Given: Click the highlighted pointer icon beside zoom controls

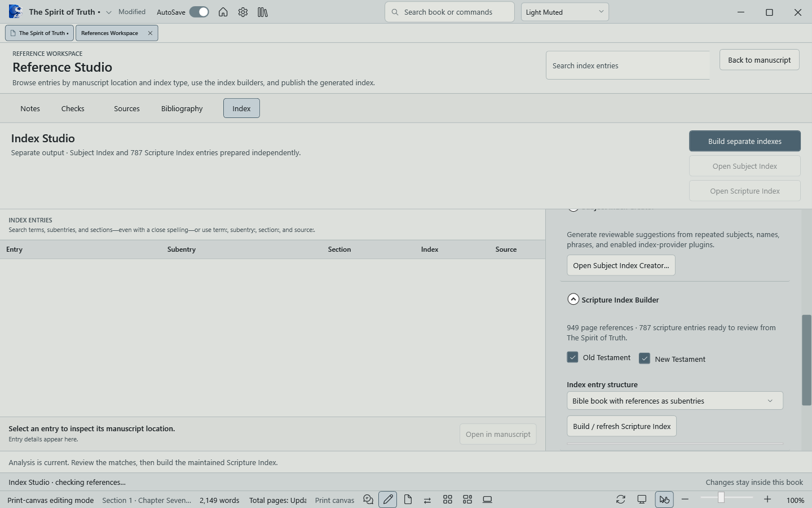Looking at the screenshot, I should (x=664, y=500).
